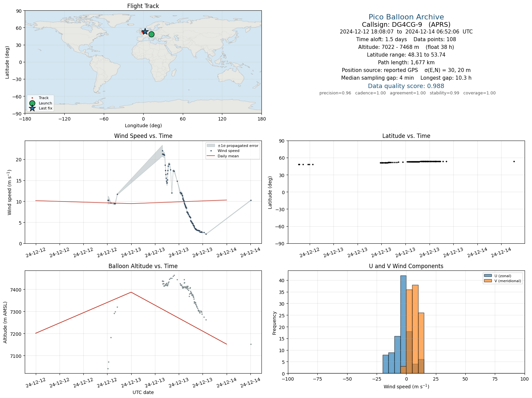Click the "−100" histogram axis tick label
Image resolution: width=532 pixels, height=398 pixels.
(288, 379)
